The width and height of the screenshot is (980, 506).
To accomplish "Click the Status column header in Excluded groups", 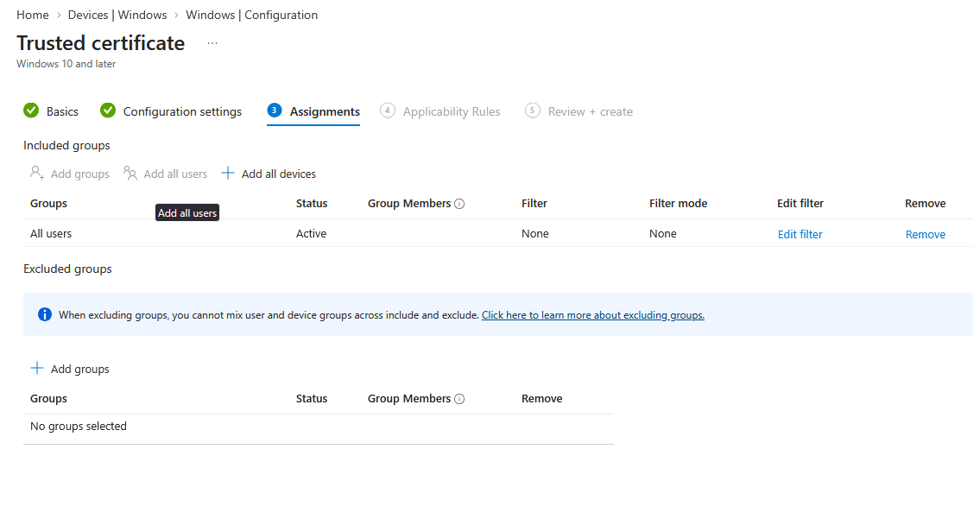I will [x=312, y=399].
